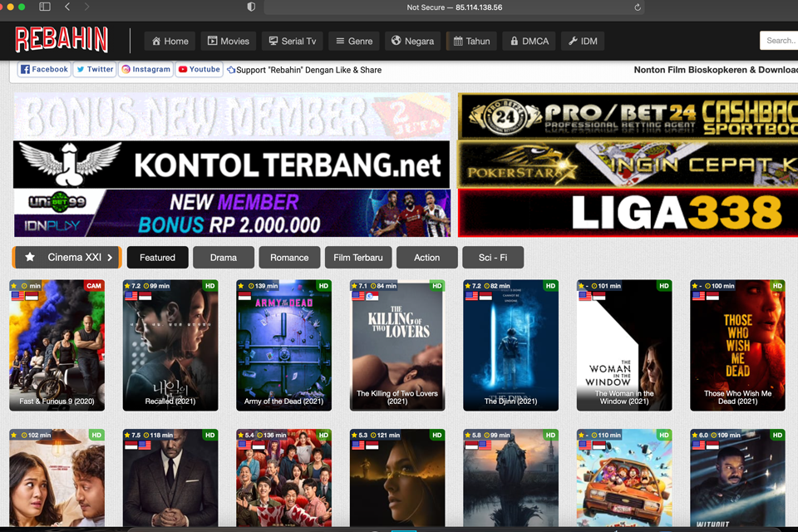This screenshot has height=532, width=798.
Task: Expand the Genre menu
Action: click(354, 42)
